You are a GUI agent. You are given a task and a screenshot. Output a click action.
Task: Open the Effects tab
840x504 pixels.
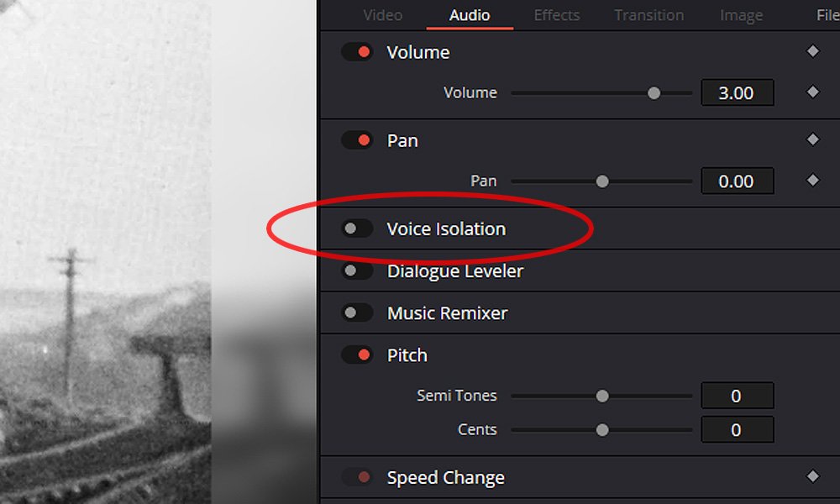(557, 15)
